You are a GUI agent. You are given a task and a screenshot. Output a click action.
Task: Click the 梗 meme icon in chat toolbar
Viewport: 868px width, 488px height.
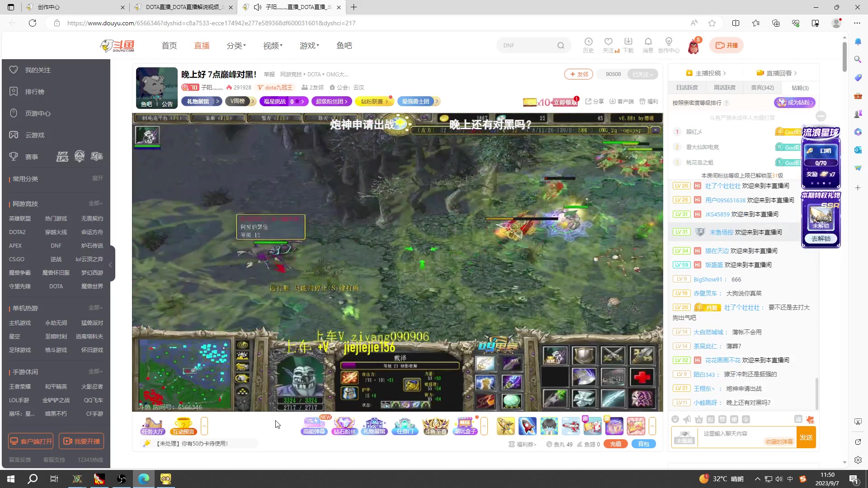[734, 419]
